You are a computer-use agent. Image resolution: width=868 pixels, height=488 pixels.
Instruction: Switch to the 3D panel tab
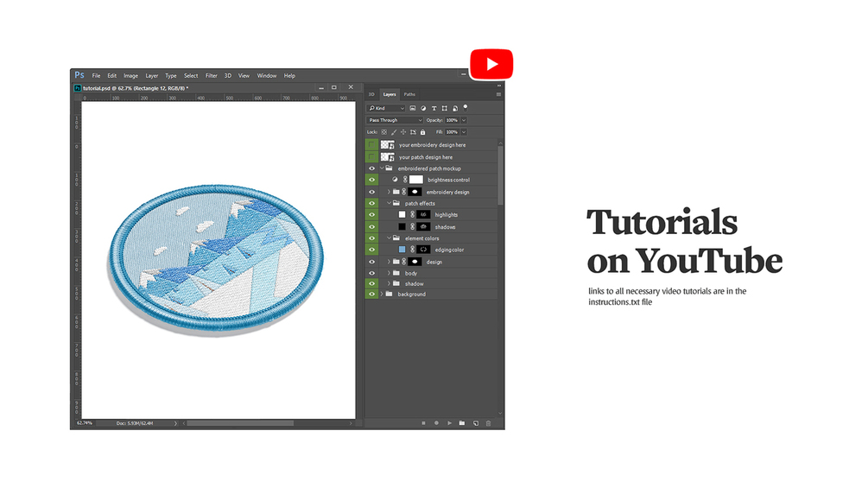tap(371, 95)
